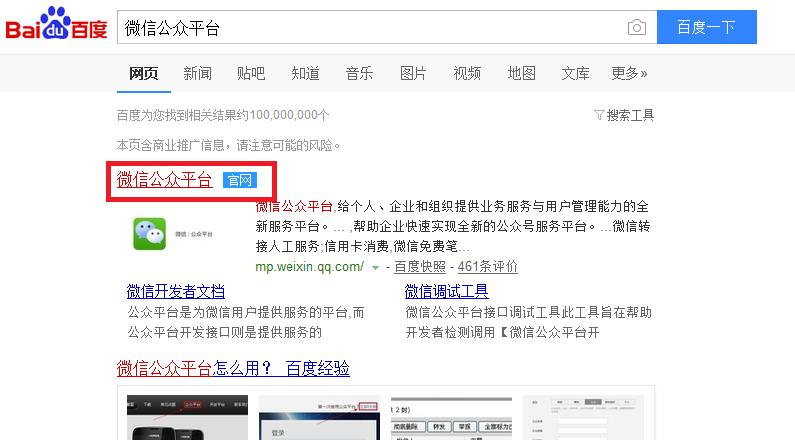The width and height of the screenshot is (795, 440).
Task: Open the first 百度经验 thumbnail with phones
Action: tap(187, 418)
